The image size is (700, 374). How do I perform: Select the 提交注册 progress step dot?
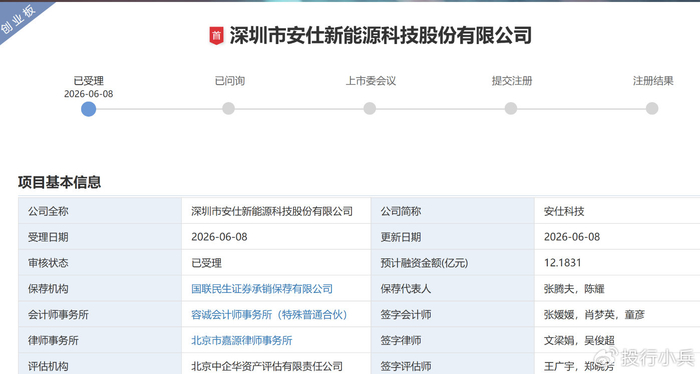511,108
